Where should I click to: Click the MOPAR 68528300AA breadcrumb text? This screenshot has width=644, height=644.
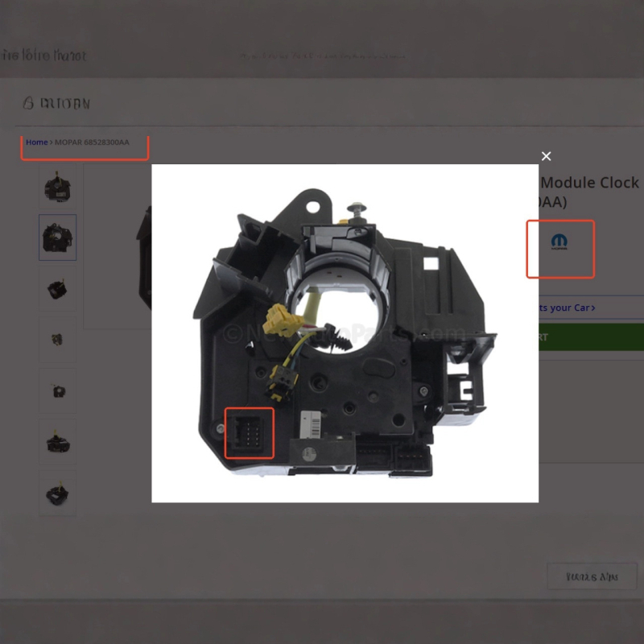click(x=92, y=142)
